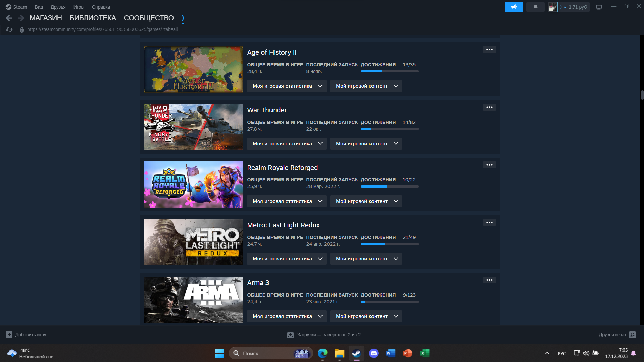This screenshot has height=362, width=644.
Task: Click the Steam taskbar icon
Action: 356,353
